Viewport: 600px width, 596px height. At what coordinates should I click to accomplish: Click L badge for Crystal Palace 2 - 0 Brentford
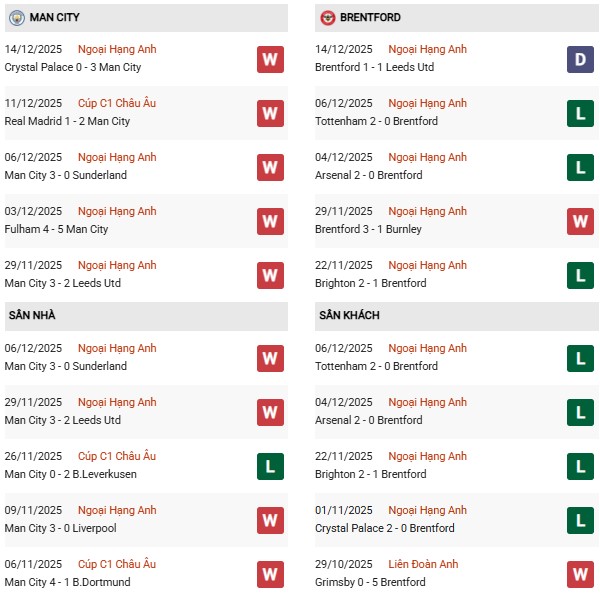[x=580, y=520]
